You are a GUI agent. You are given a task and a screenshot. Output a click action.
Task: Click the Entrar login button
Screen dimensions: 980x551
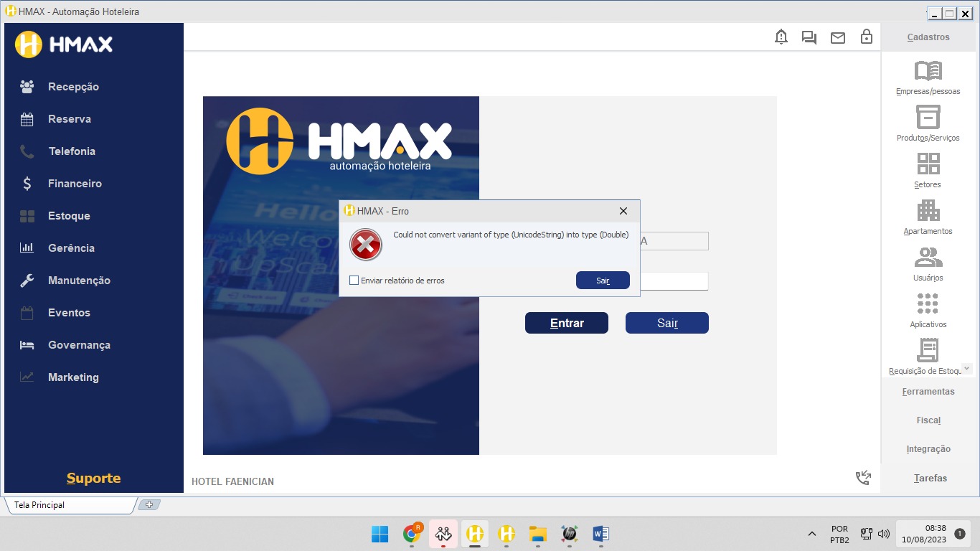click(x=566, y=323)
